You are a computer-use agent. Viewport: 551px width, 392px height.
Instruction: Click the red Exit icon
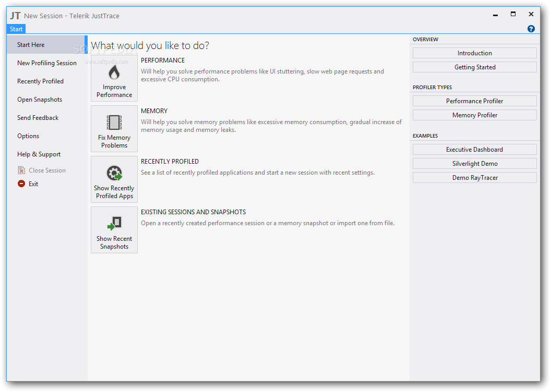tap(21, 183)
